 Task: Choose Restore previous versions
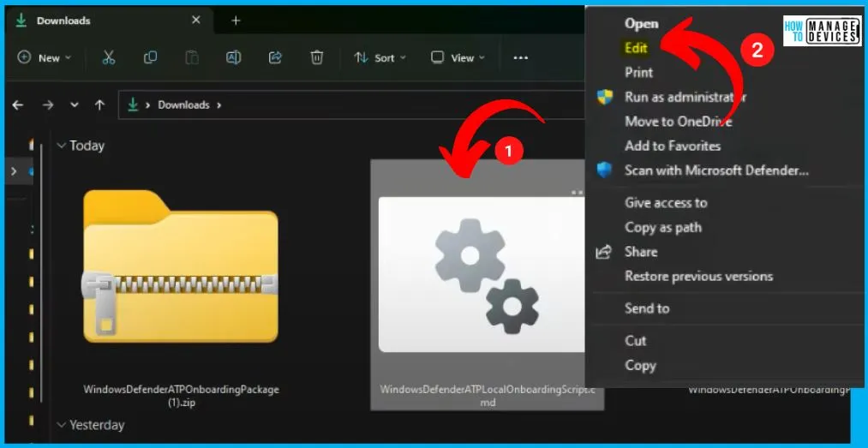point(698,276)
